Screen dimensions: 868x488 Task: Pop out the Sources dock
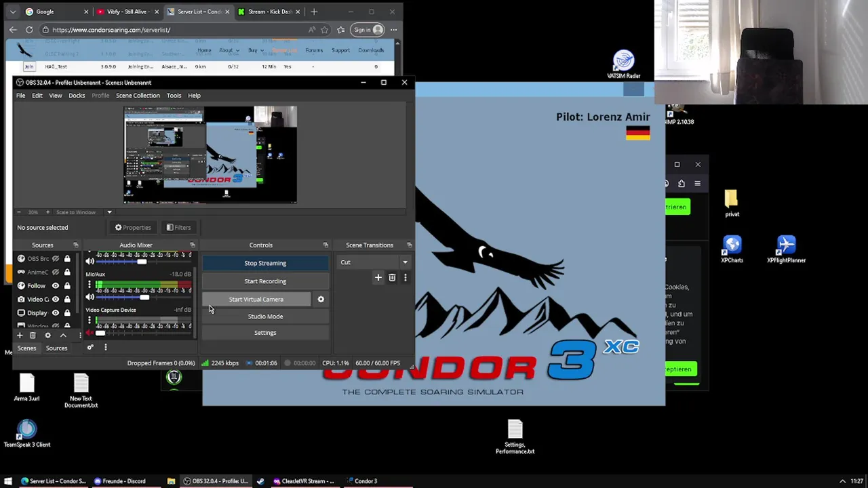[75, 245]
